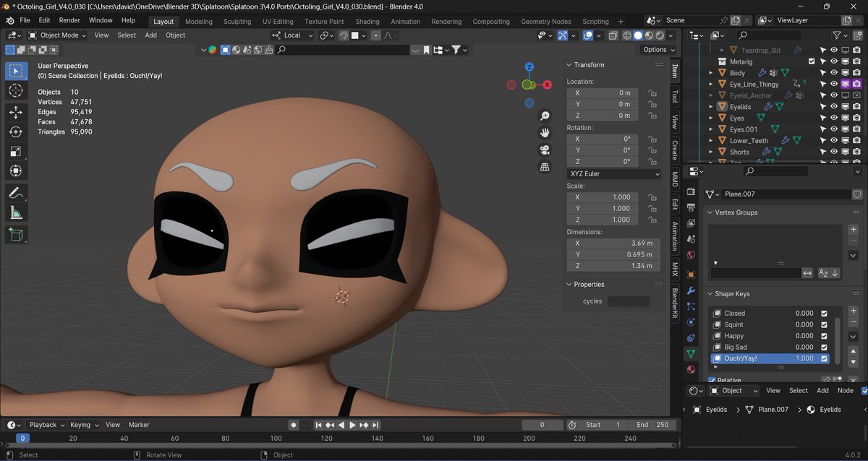Open the Object Data green triangle properties tab

point(691,353)
